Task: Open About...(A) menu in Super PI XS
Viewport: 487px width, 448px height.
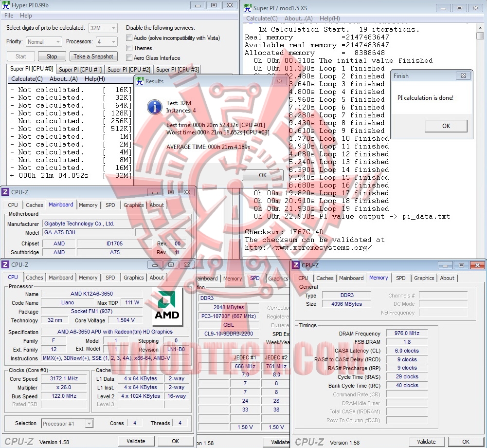Action: [298, 19]
